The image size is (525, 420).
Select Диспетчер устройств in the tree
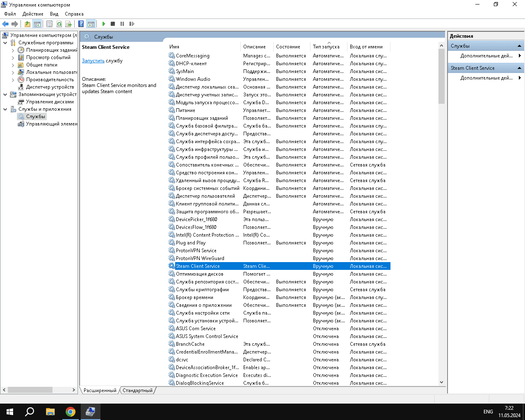50,87
